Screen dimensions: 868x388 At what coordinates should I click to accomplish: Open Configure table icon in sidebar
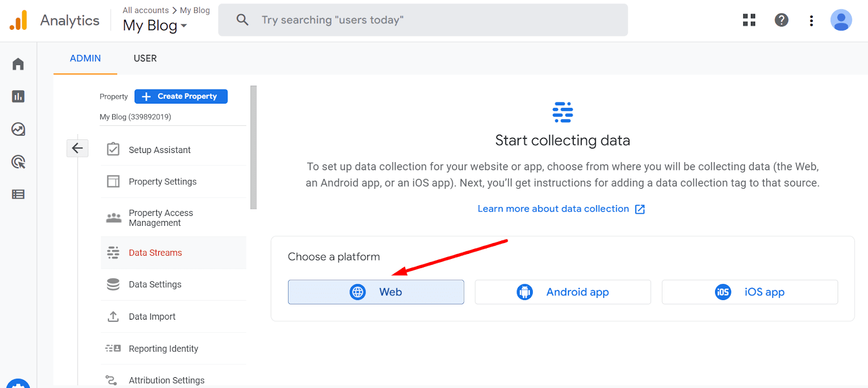(18, 194)
